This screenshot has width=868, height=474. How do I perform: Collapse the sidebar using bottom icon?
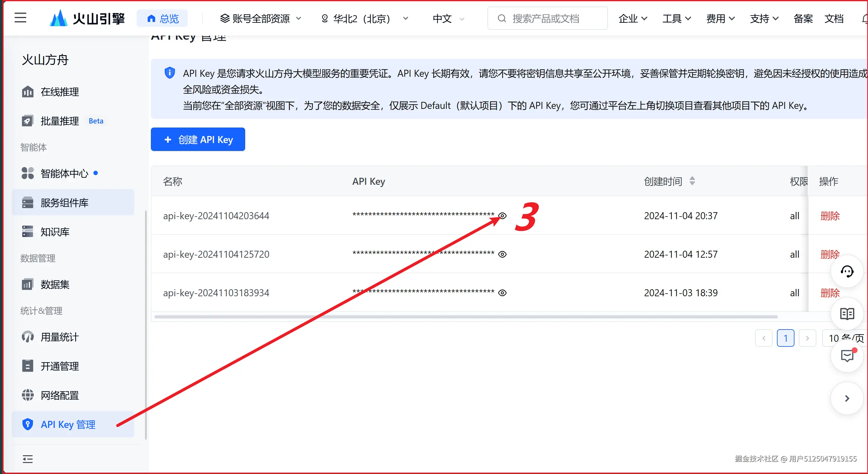pos(28,459)
